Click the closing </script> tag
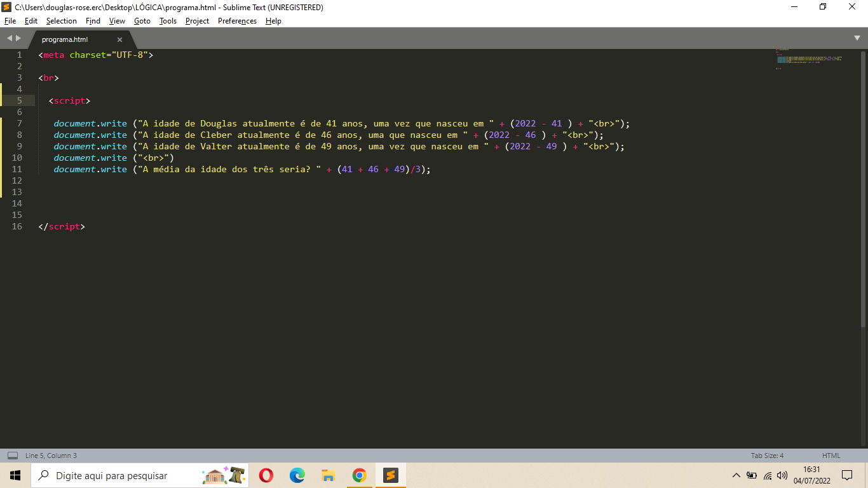The image size is (868, 488). point(62,226)
